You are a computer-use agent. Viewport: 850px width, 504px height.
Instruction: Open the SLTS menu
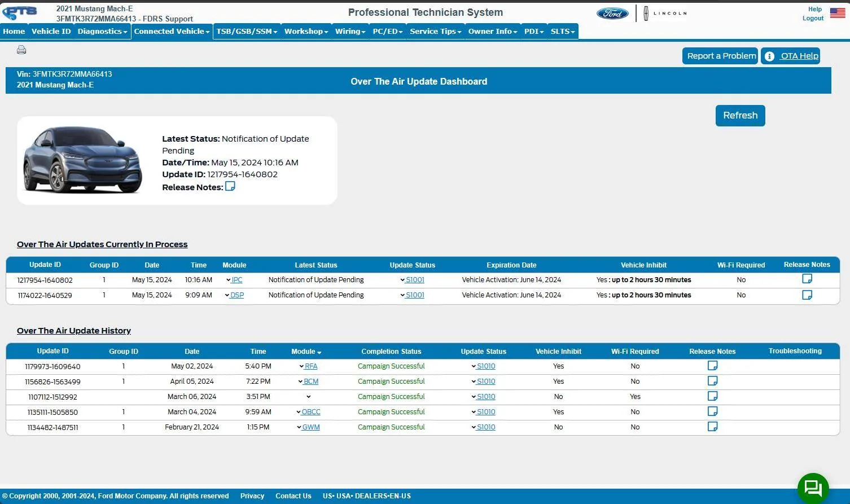tap(563, 32)
